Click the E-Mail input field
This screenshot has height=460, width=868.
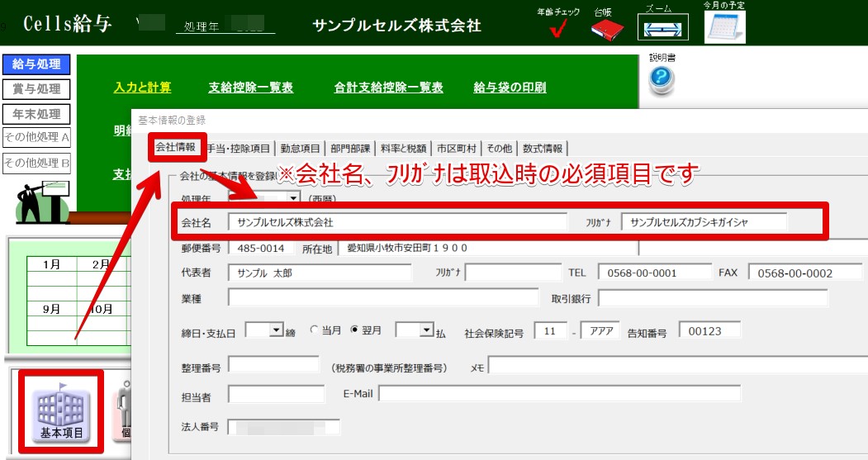(560, 394)
